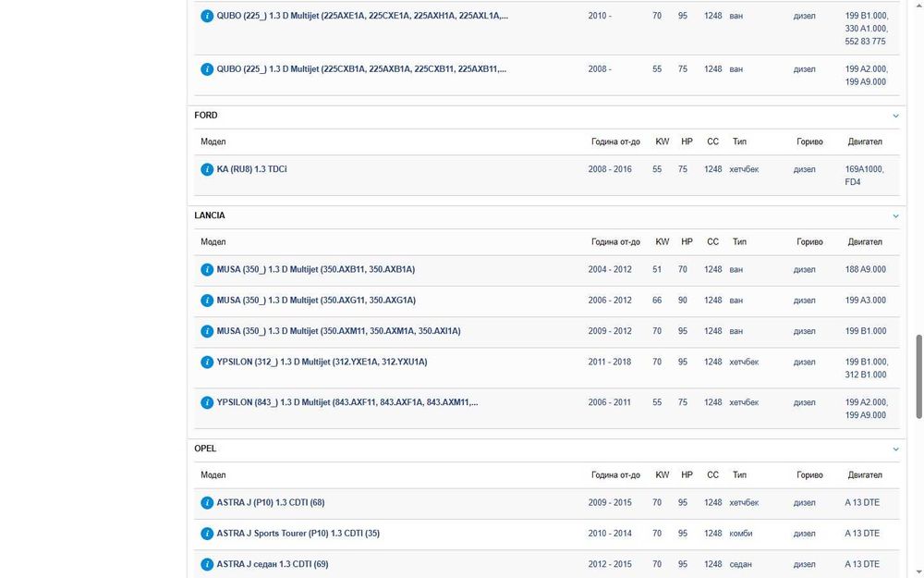Viewport: 924px width, 578px height.
Task: Click info icon for MUSA 350.AXG11 row
Action: pyautogui.click(x=207, y=301)
